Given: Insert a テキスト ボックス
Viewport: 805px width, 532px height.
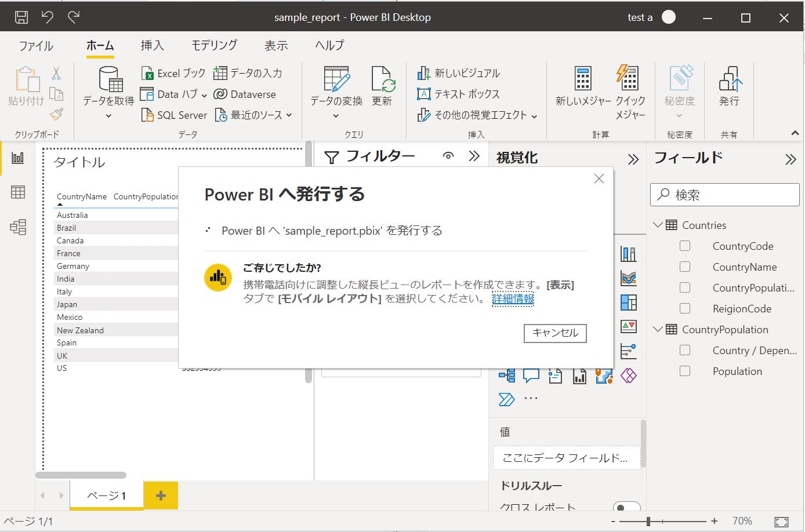Looking at the screenshot, I should pyautogui.click(x=459, y=94).
